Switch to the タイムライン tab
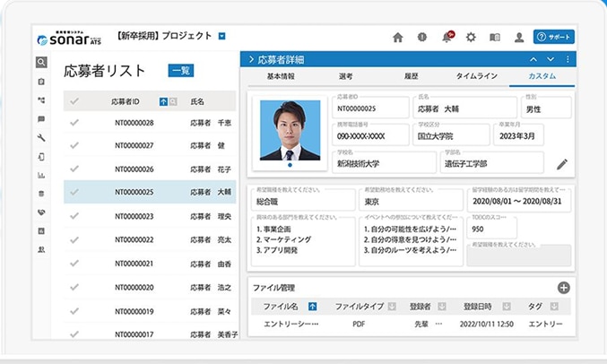This screenshot has width=607, height=364. coord(477,77)
